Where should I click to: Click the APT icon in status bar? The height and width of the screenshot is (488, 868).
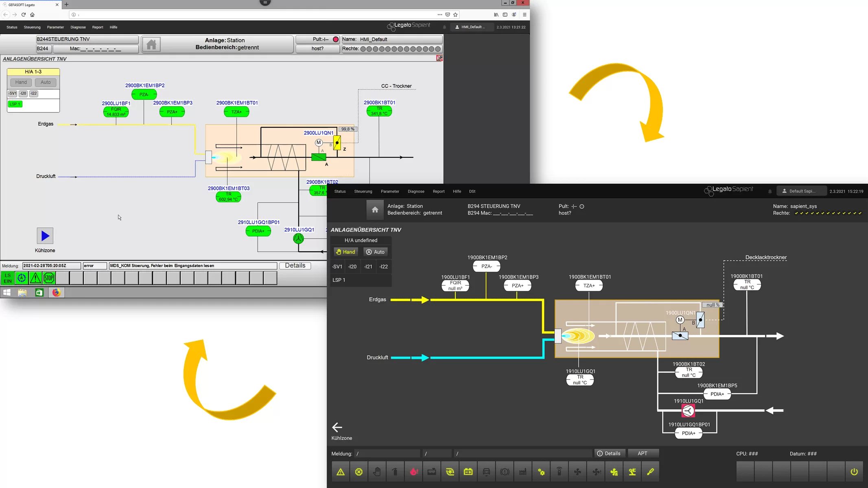(643, 453)
